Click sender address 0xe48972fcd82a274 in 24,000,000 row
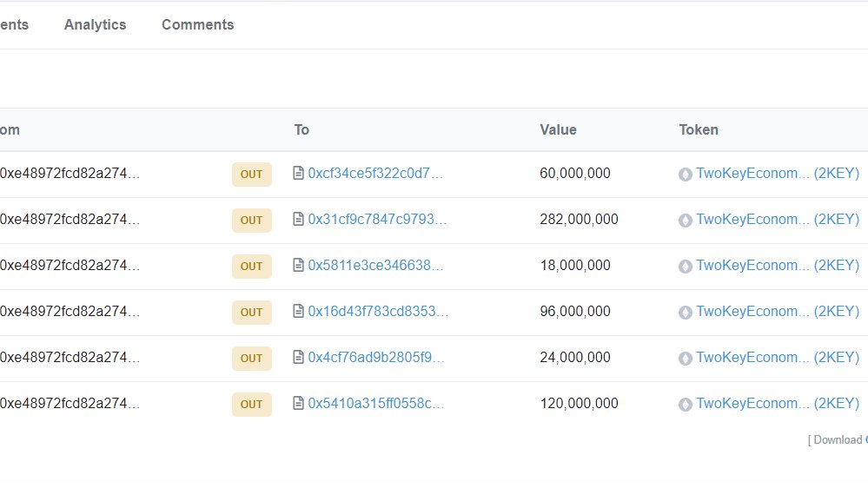The height and width of the screenshot is (488, 868). click(x=70, y=357)
